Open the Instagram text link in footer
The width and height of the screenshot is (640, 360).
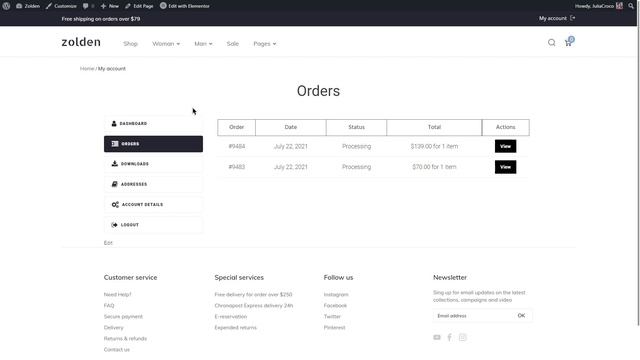[336, 294]
